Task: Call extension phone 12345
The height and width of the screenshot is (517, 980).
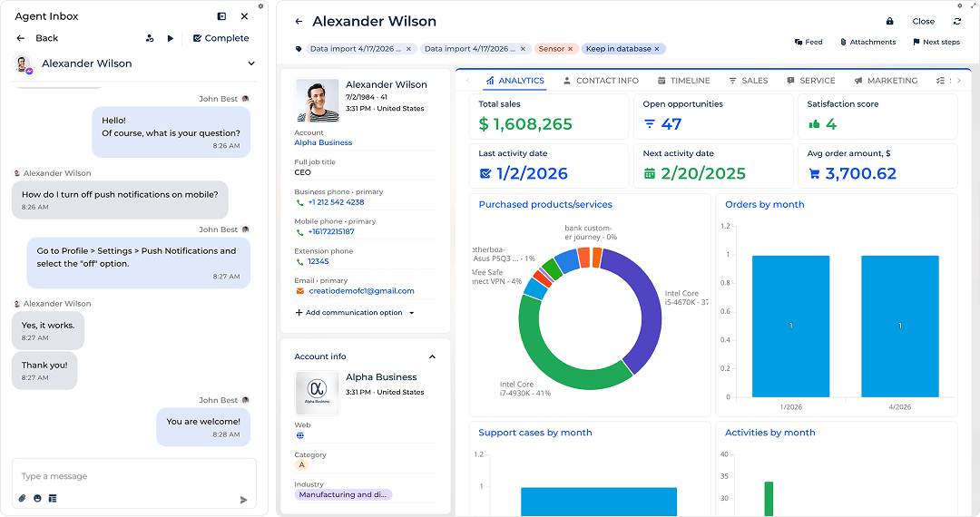Action: click(318, 261)
